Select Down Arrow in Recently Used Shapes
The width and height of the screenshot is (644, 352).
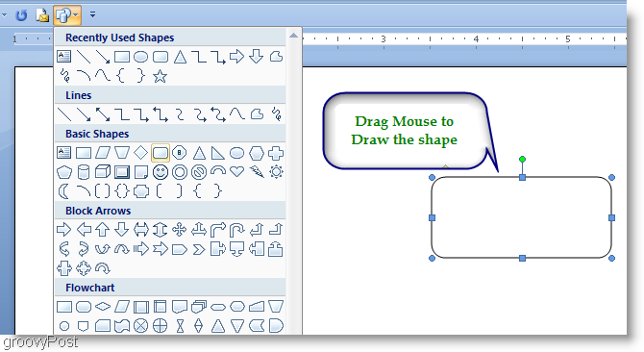(257, 57)
